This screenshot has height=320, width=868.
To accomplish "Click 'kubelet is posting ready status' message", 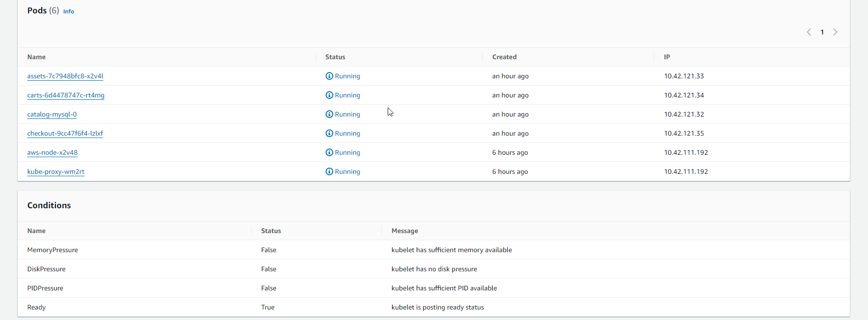I will coord(438,307).
